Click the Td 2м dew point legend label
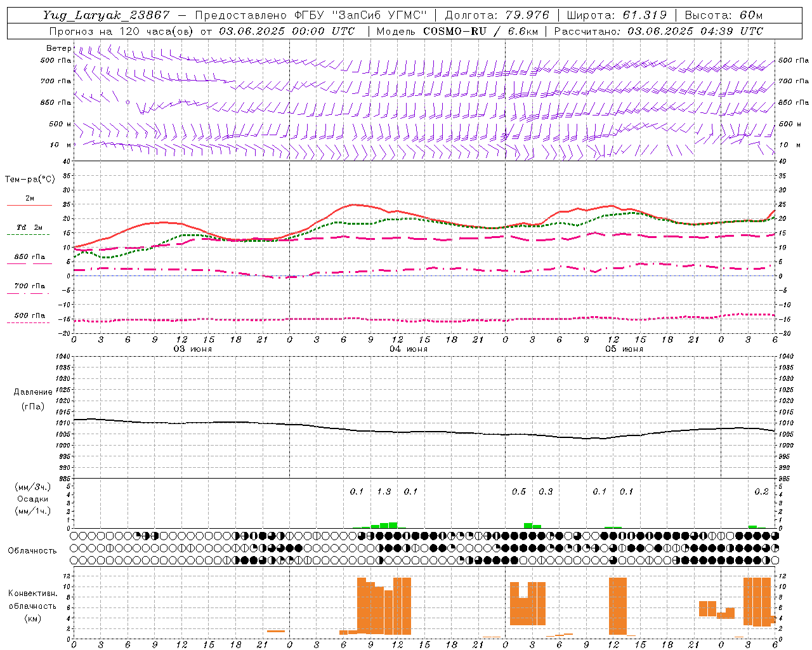Screen dimensions: 812x650 click(29, 227)
